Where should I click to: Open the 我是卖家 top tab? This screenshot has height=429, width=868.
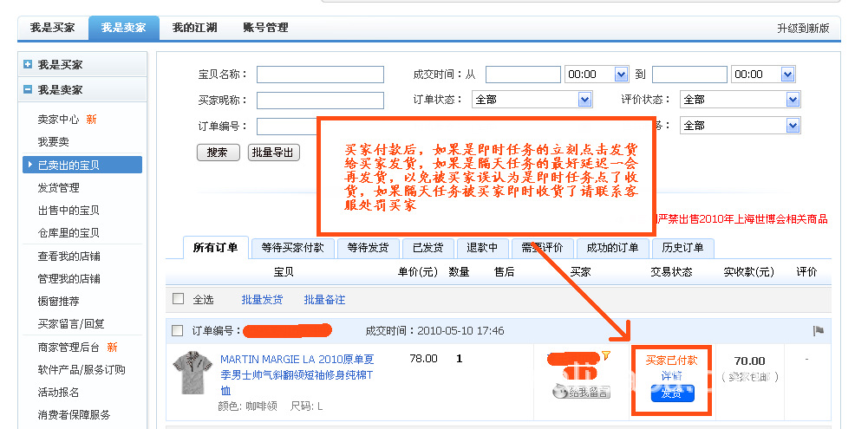pos(123,28)
